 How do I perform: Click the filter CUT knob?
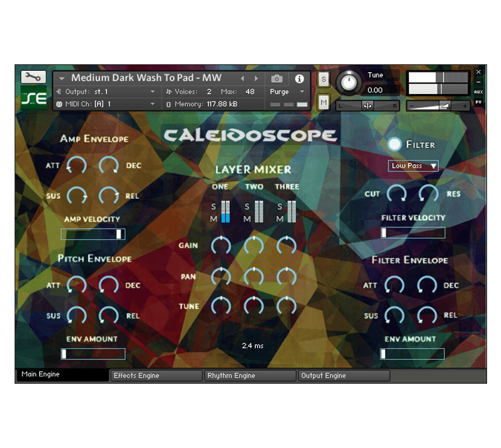point(396,194)
